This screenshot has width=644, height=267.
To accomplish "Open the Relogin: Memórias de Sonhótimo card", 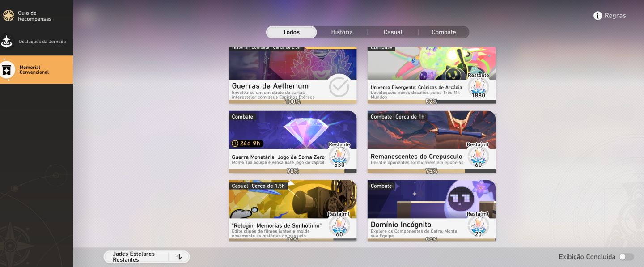I will point(292,211).
